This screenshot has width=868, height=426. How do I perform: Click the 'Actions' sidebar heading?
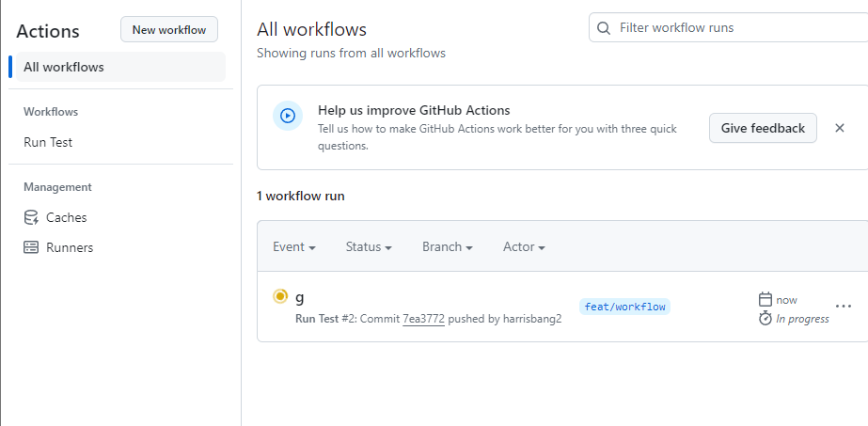pos(48,31)
